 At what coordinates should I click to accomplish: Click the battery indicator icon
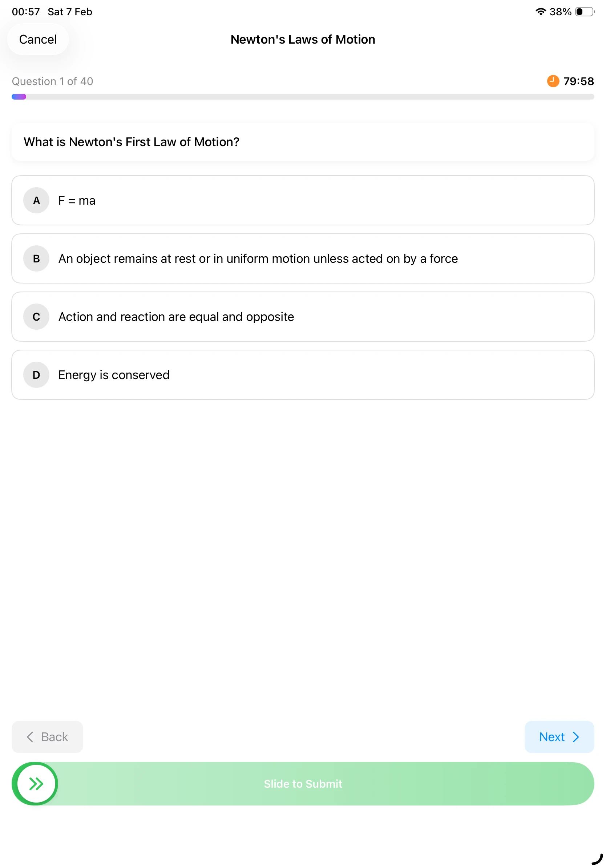pyautogui.click(x=583, y=11)
